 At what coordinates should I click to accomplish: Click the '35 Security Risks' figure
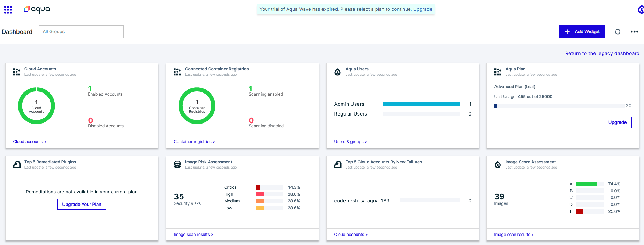[187, 199]
